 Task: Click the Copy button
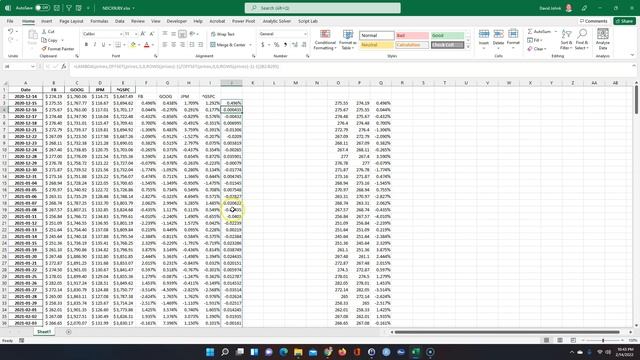coord(50,40)
